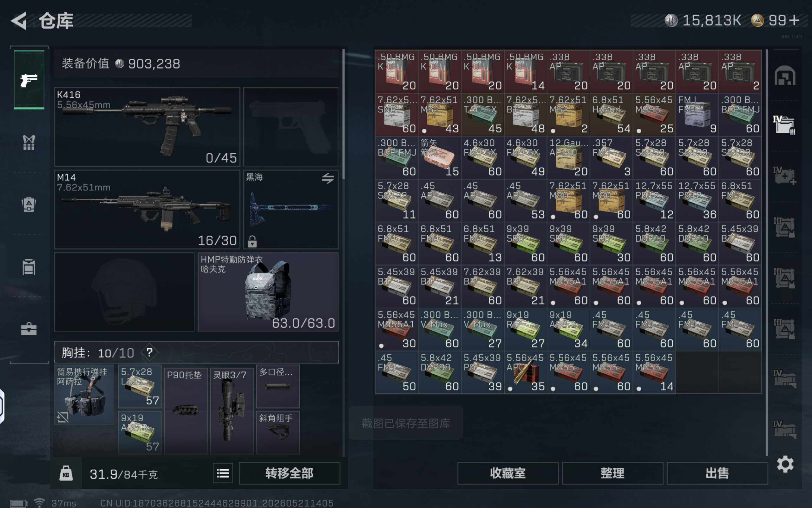Select the highlighted IV ammo folder container
The image size is (812, 508).
coord(784,125)
